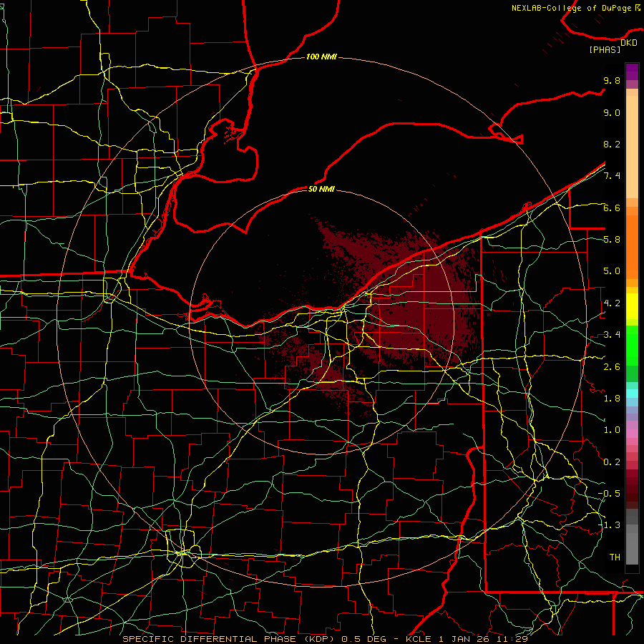Click the 50 NMI range ring label

(321, 189)
